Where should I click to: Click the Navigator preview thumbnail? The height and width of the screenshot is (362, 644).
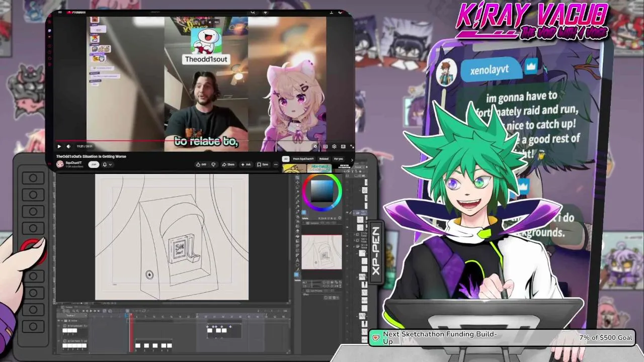pos(322,251)
